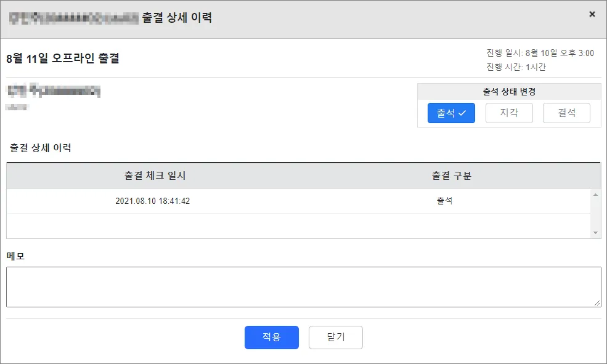Click the memo box resize handle
This screenshot has width=607, height=364.
[x=597, y=303]
